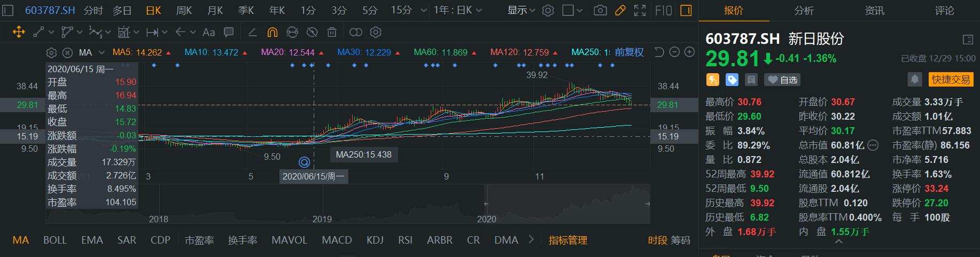Click the gray note icon
Image resolution: width=980 pixels, height=257 pixels.
751,80
